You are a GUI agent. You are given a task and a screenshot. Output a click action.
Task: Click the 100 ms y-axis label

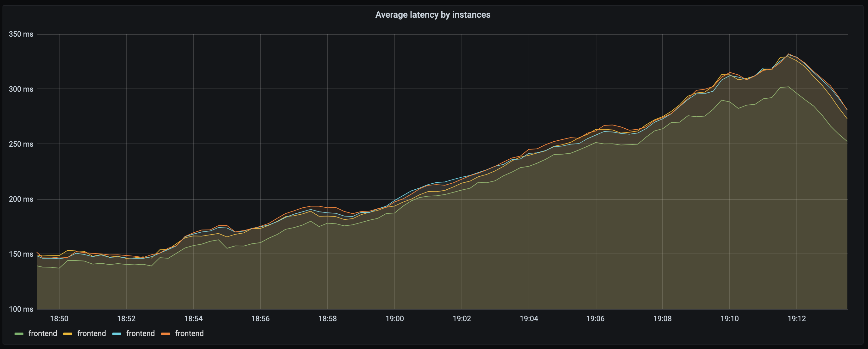point(21,309)
